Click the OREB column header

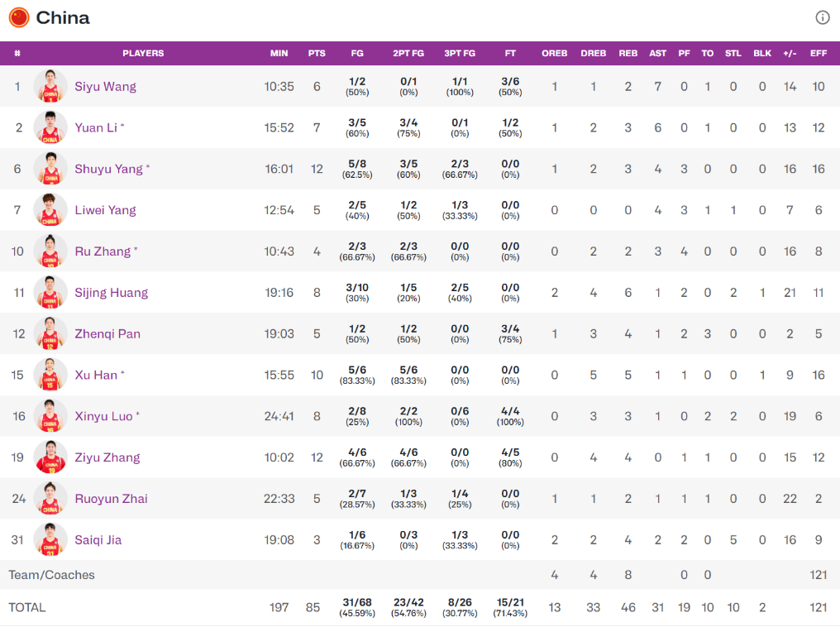tap(555, 53)
